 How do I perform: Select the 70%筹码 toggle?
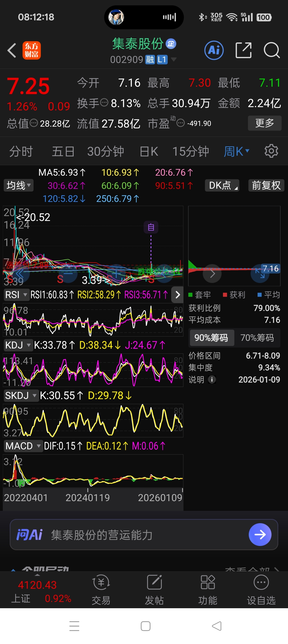tap(257, 338)
